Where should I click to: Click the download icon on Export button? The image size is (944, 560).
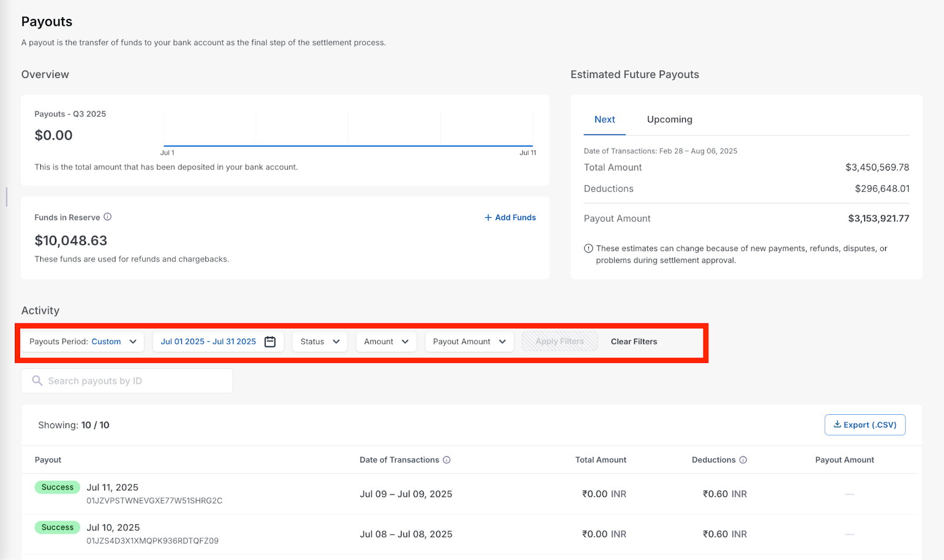837,424
